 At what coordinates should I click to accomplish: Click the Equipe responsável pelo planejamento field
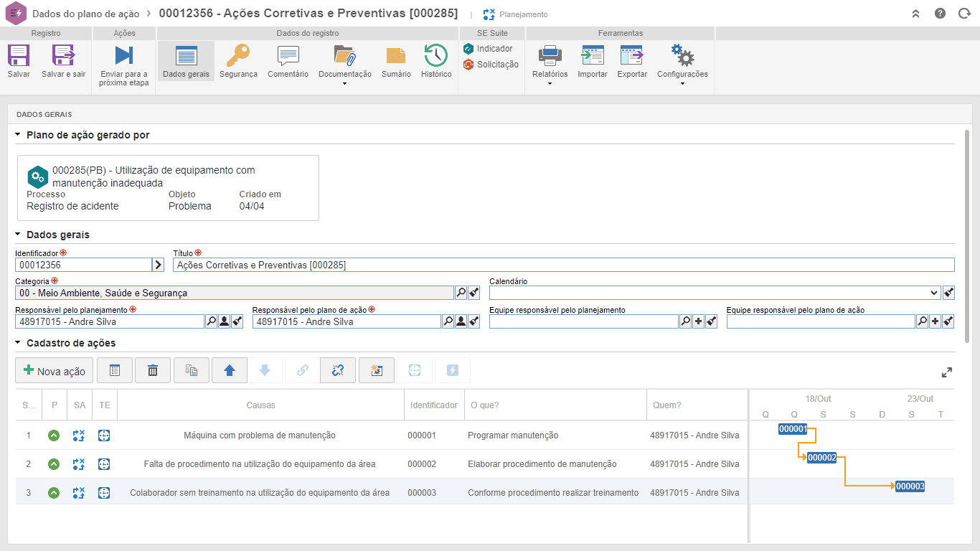(584, 321)
